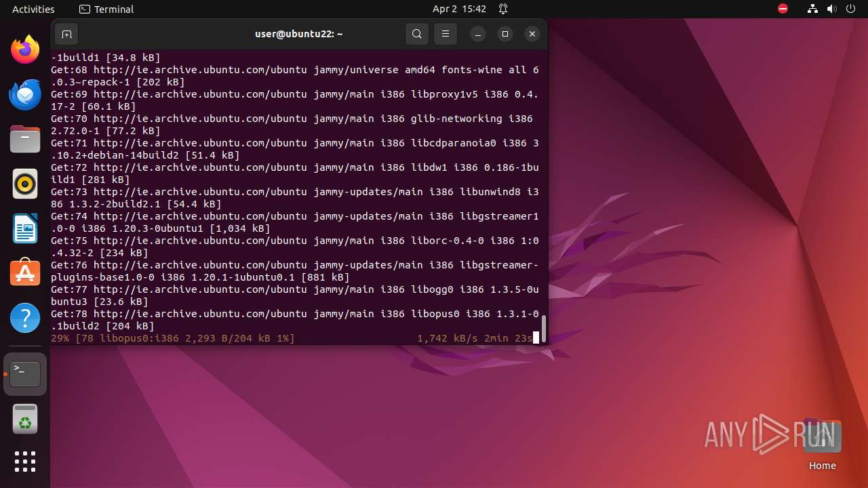Screen dimensions: 868x488
Task: Open the Terminal app menu in top bar
Action: pyautogui.click(x=106, y=9)
